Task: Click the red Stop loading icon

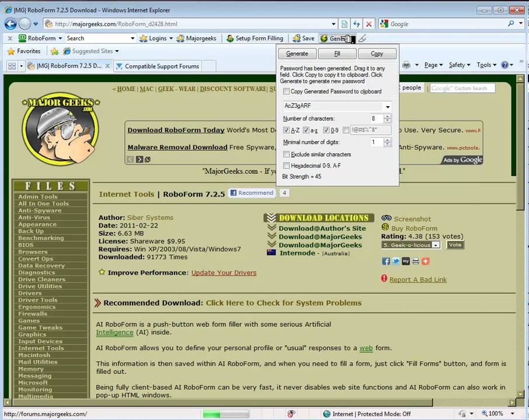Action: click(369, 24)
